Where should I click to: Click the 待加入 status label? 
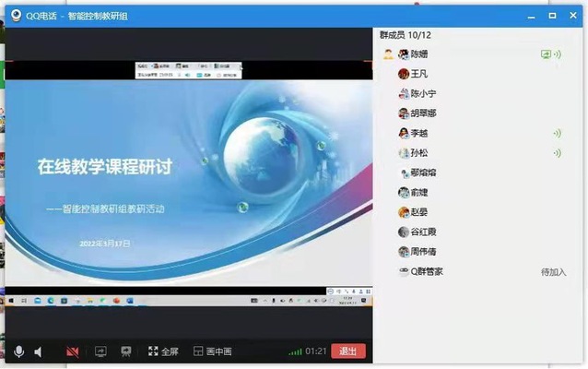coord(553,271)
